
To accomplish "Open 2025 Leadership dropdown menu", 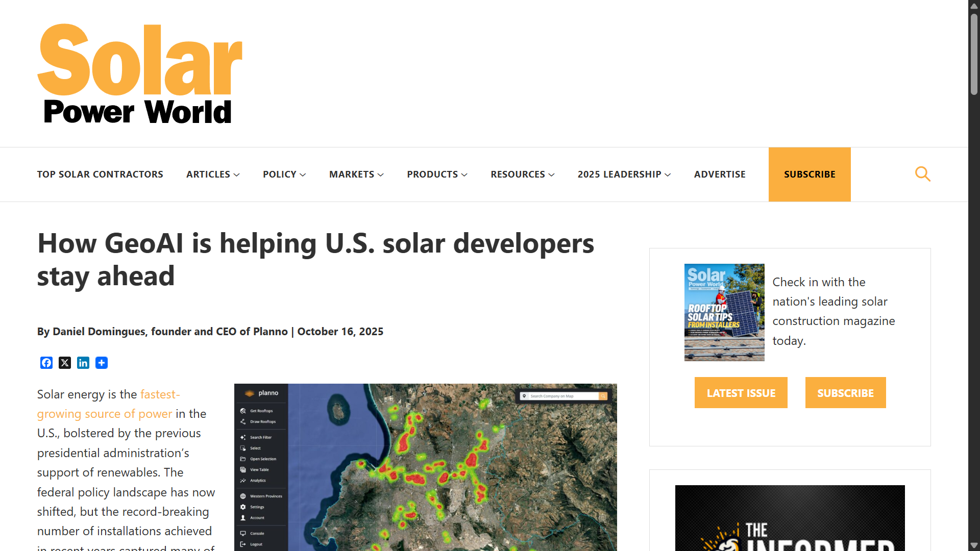I will click(x=624, y=174).
